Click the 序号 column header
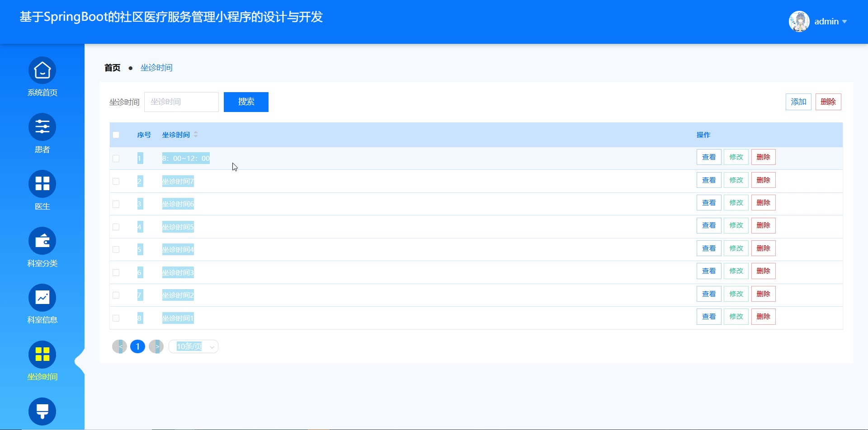Screen dimensions: 868x430 coord(144,135)
